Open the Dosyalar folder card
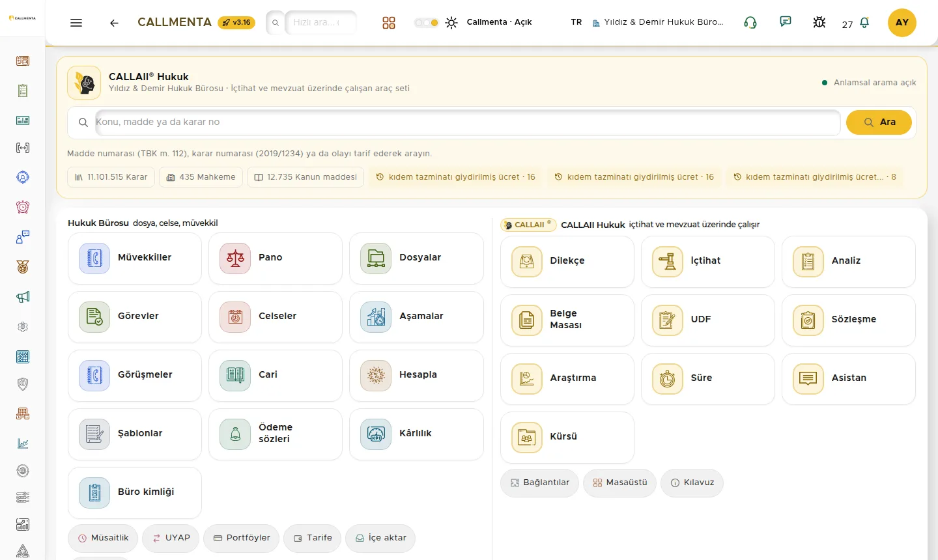 pos(417,259)
